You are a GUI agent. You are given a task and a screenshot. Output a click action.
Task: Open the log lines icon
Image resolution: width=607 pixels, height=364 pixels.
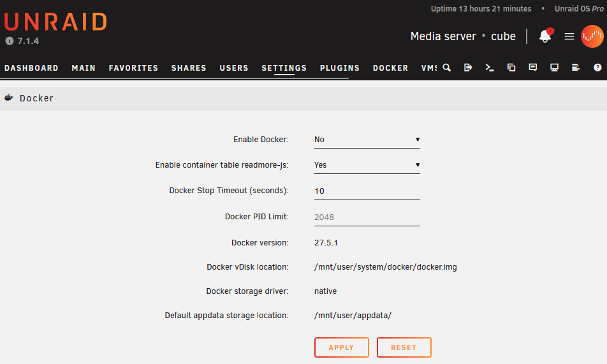[x=576, y=68]
